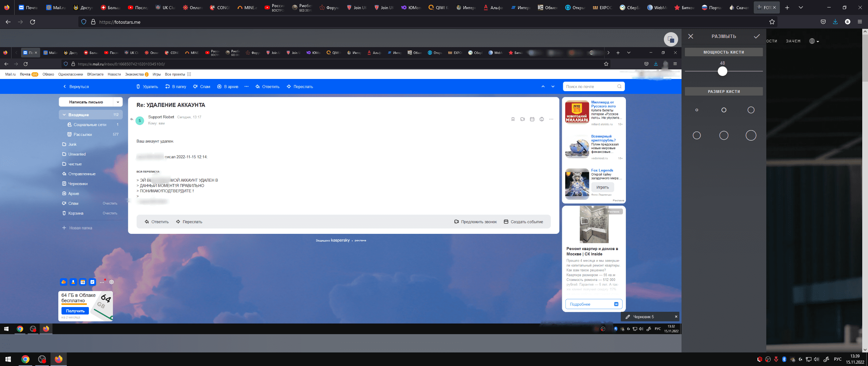The width and height of the screenshot is (868, 366).
Task: Select the largest brush size circle
Action: [751, 136]
